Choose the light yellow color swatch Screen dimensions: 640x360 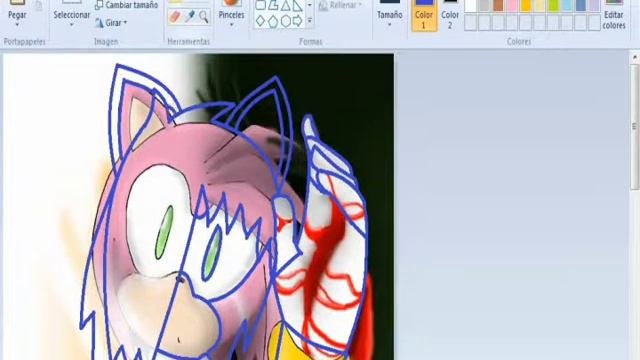(540, 5)
